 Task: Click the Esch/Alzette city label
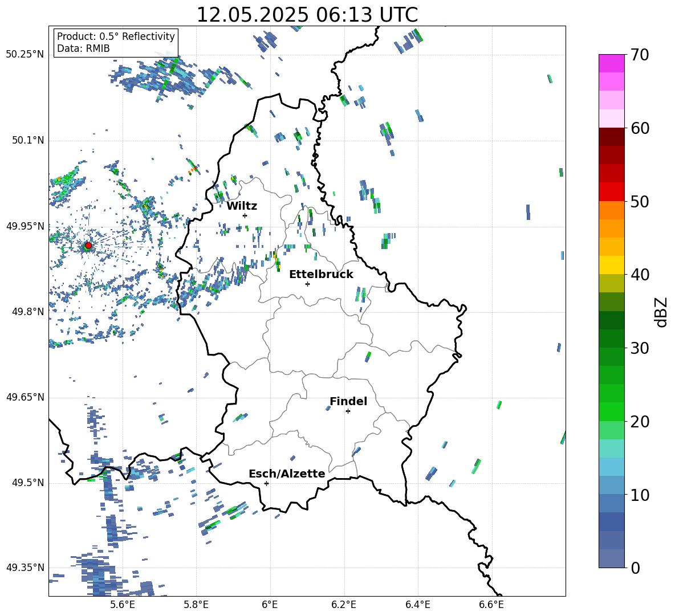tap(287, 474)
